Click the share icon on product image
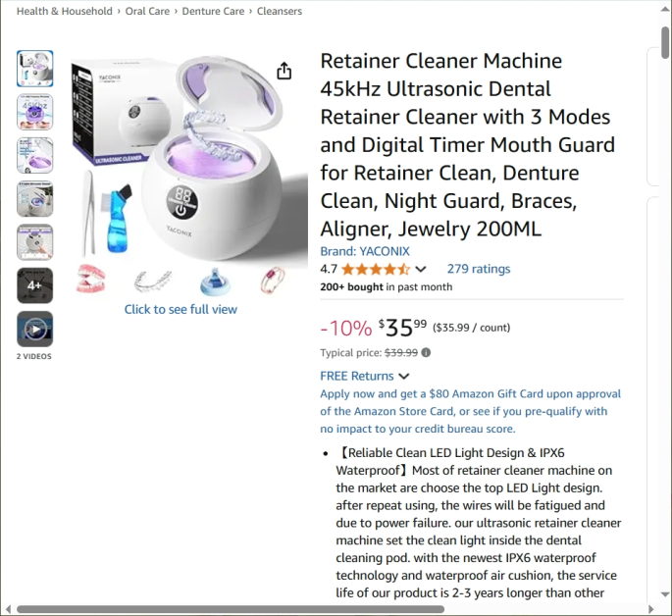 click(284, 71)
